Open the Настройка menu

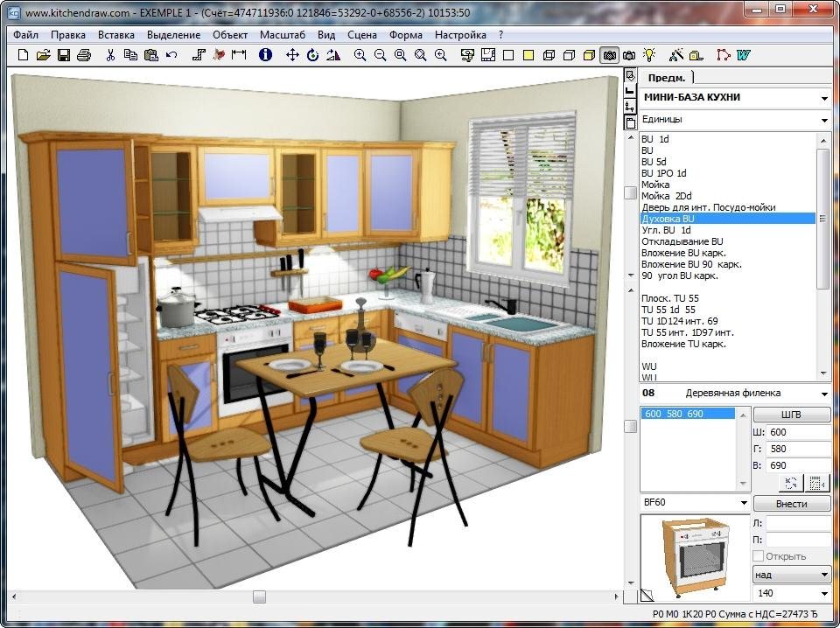[x=460, y=35]
